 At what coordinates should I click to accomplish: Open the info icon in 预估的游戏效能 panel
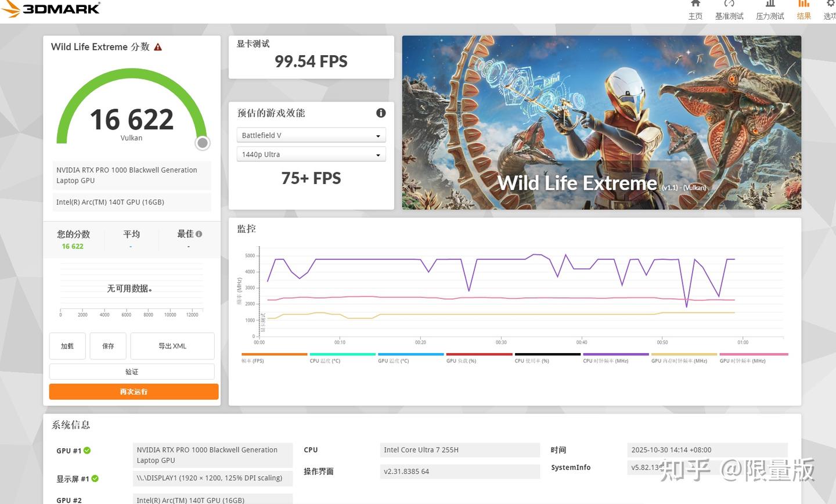coord(381,113)
